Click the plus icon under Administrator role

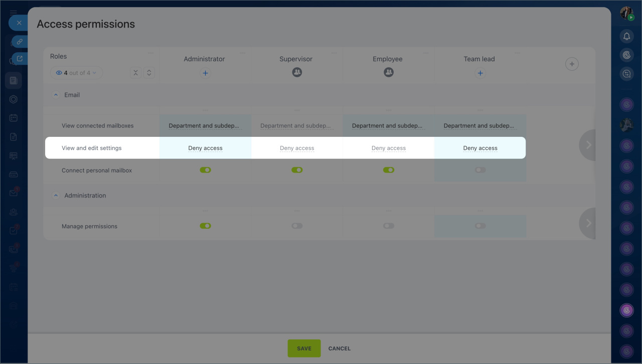pyautogui.click(x=205, y=73)
